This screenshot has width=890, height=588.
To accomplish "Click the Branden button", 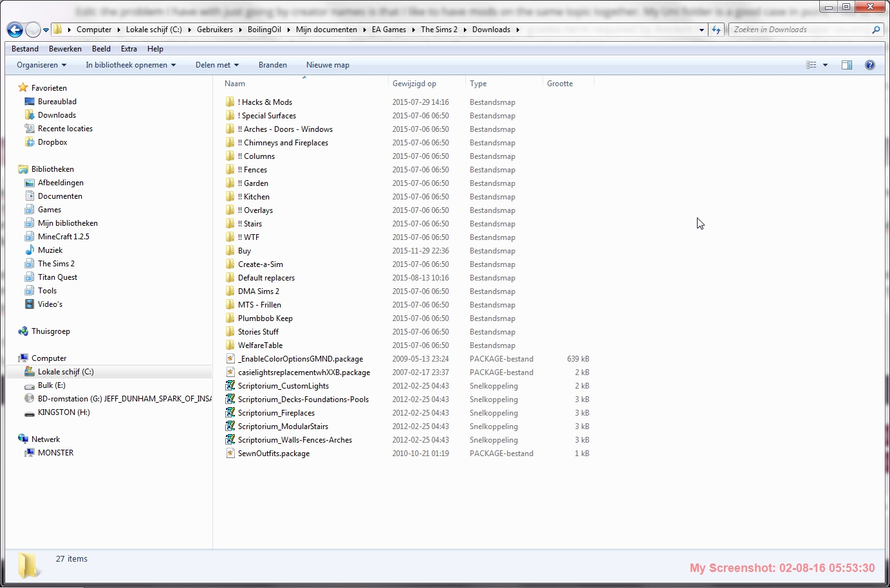I will click(x=273, y=65).
